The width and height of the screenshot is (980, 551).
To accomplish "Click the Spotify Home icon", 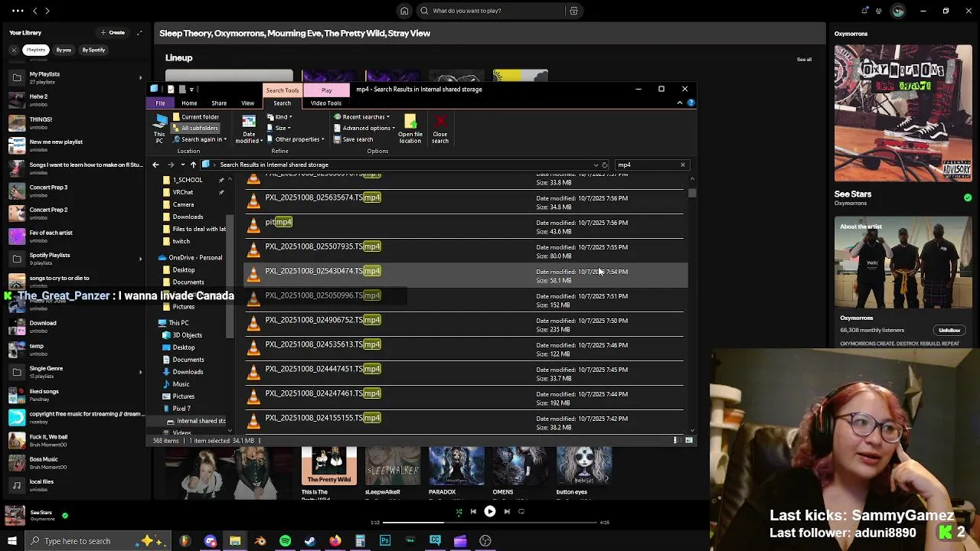I will coord(404,11).
